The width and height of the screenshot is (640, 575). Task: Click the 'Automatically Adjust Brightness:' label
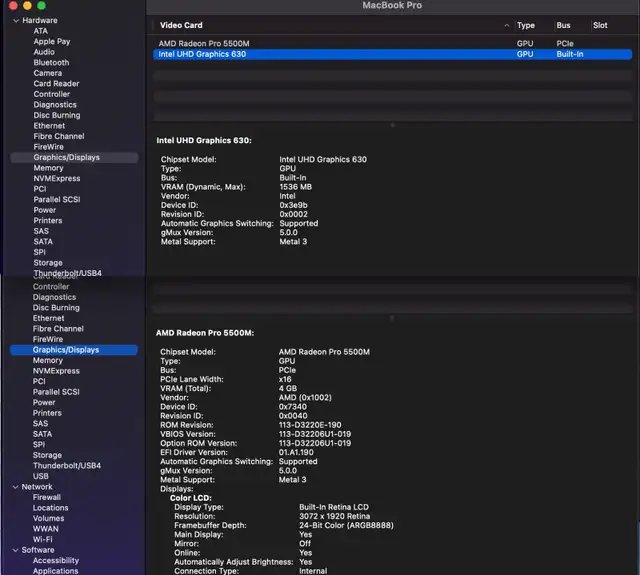click(234, 562)
